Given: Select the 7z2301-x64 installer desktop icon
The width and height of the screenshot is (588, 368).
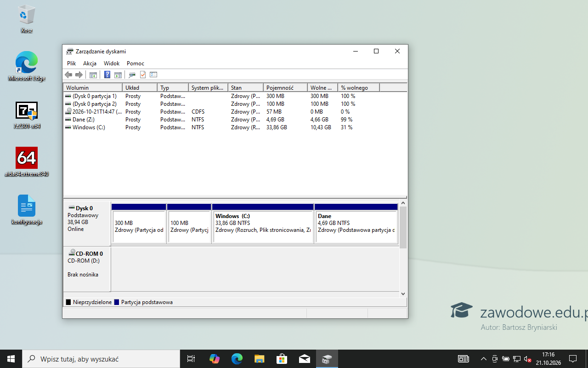Looking at the screenshot, I should (x=27, y=115).
